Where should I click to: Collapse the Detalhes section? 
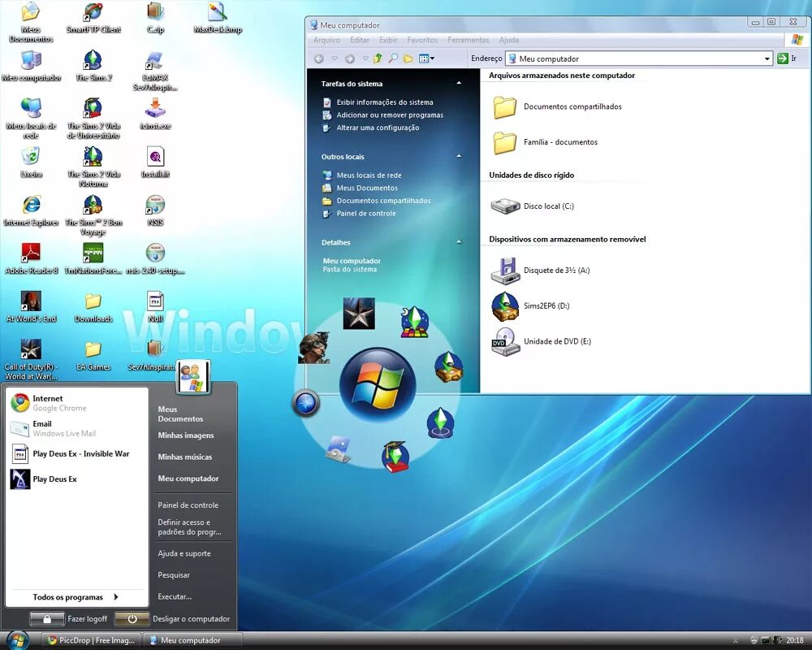459,242
